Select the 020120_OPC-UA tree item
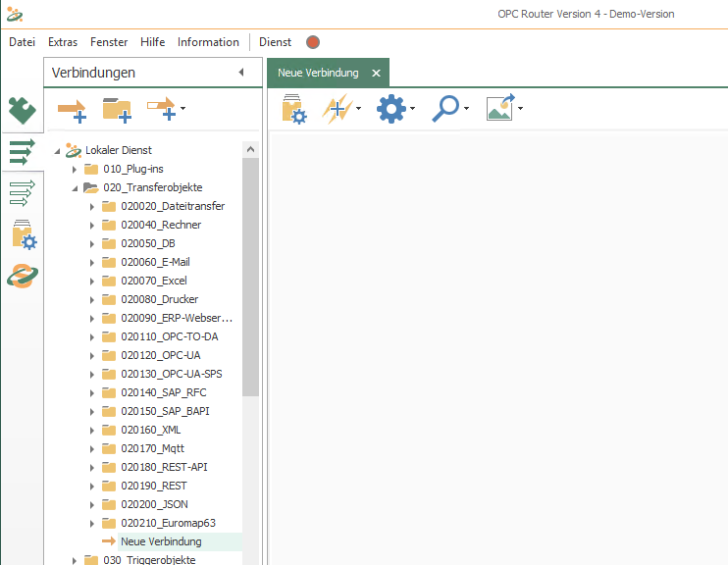Viewport: 728px width, 565px height. (x=161, y=355)
